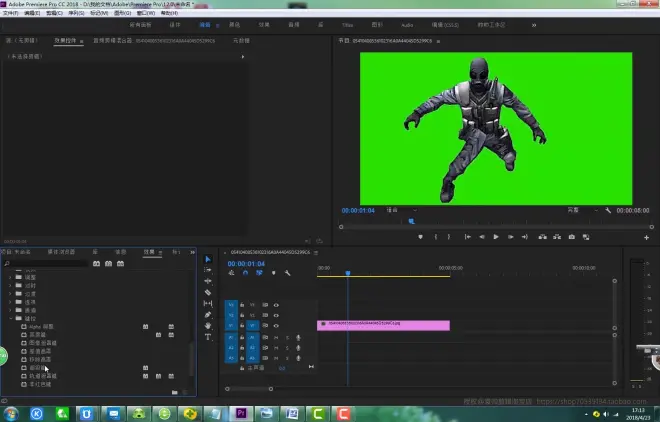Select the 轨道遮罩键 effect

[43, 376]
